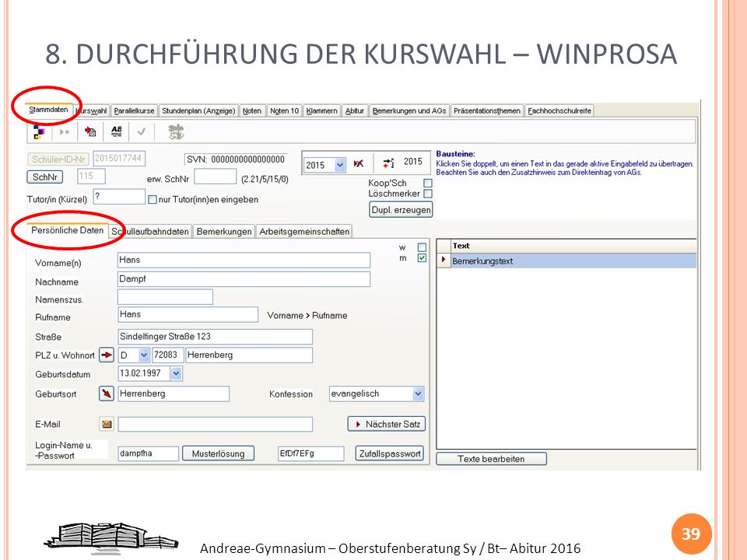Click into the Vorname(n) field
Screen dimensions: 747x560
244,260
